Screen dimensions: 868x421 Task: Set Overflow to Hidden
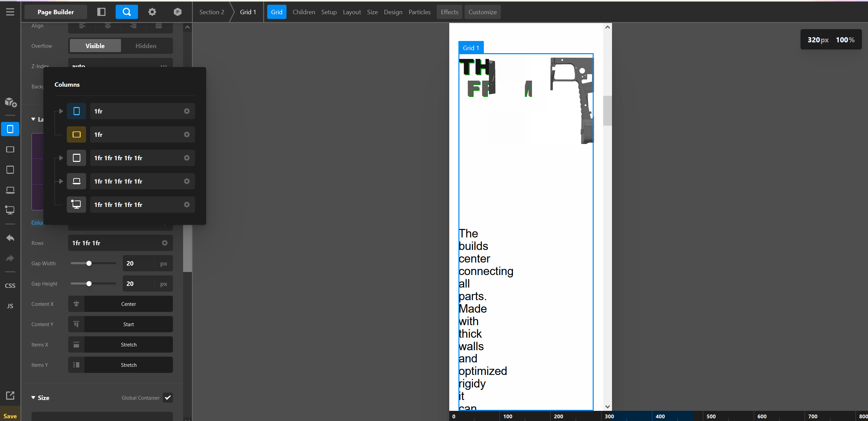[146, 46]
